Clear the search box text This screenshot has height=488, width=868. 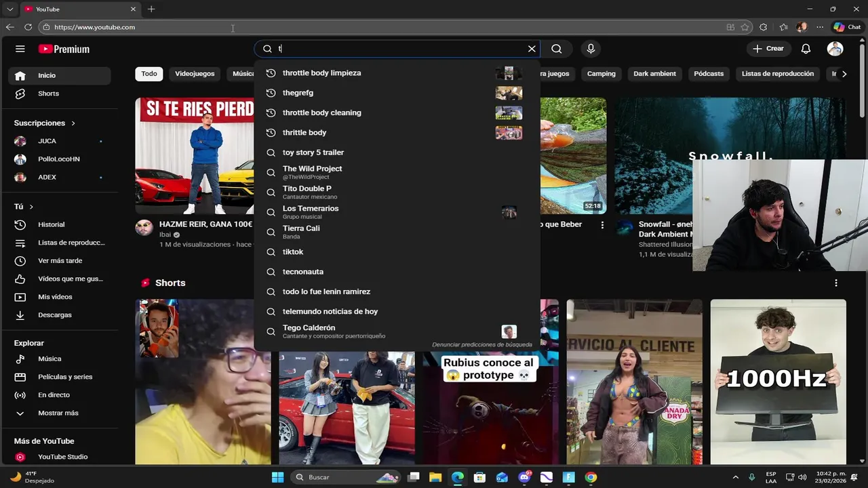click(x=532, y=49)
